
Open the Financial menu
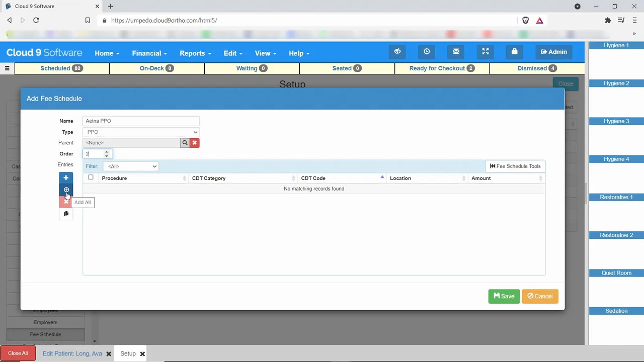(x=149, y=53)
